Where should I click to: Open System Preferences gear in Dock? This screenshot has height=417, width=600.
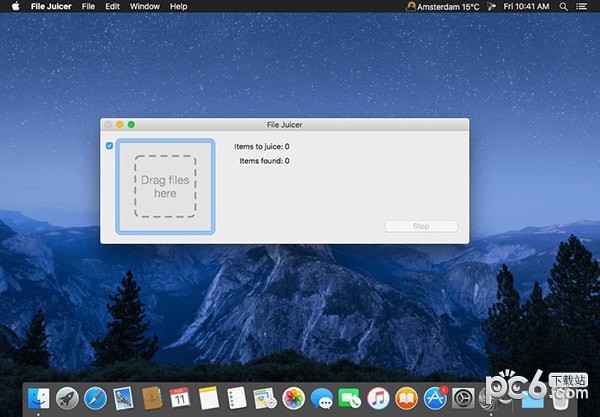(463, 398)
